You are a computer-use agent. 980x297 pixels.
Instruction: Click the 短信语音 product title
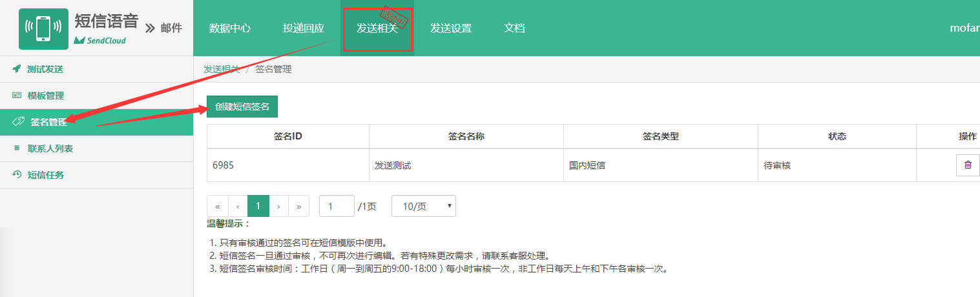point(106,21)
